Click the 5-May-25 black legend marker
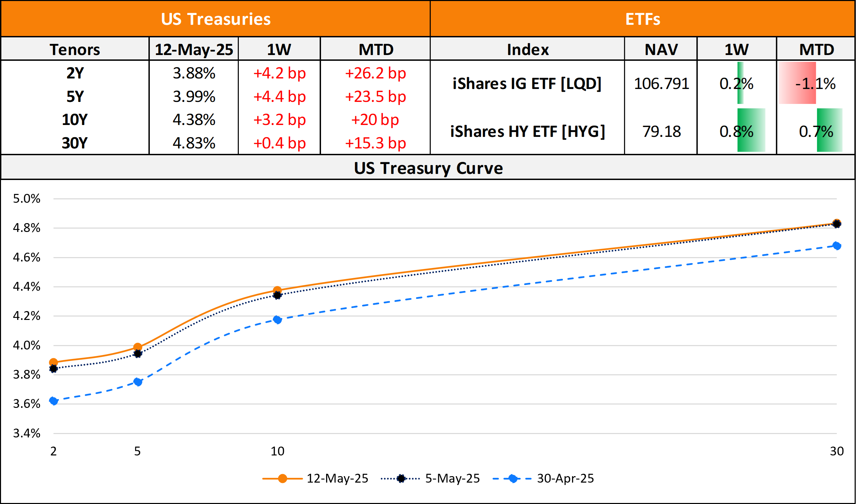 coord(401,479)
